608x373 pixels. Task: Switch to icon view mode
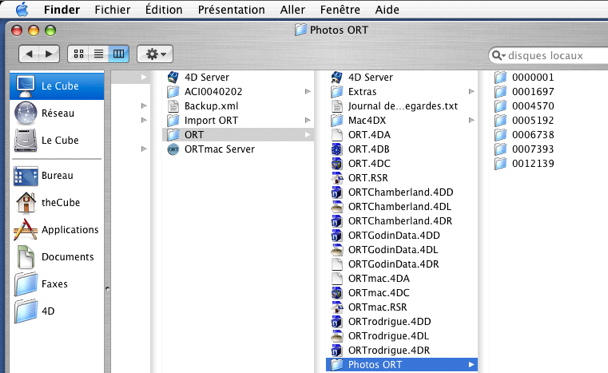78,54
